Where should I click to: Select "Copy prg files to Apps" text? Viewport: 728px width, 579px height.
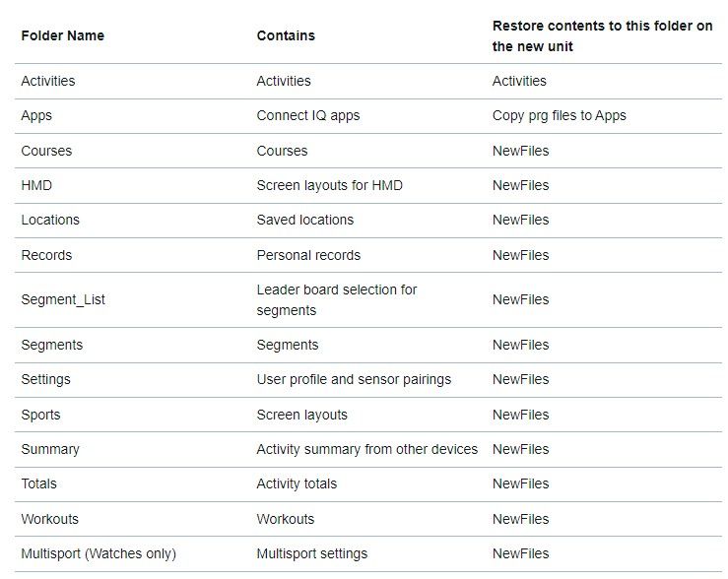click(559, 115)
